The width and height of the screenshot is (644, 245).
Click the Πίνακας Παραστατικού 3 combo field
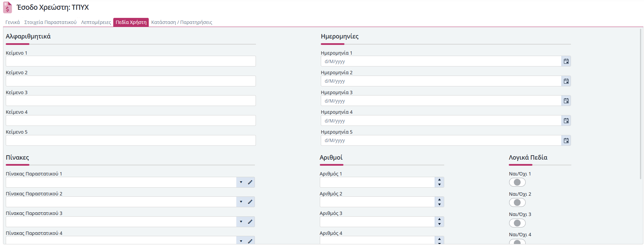tap(121, 222)
